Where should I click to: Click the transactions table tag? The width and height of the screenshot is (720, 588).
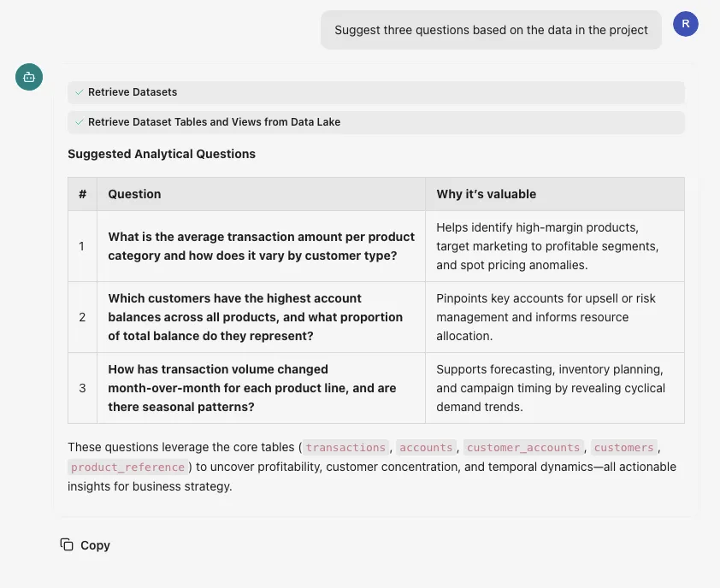(345, 448)
